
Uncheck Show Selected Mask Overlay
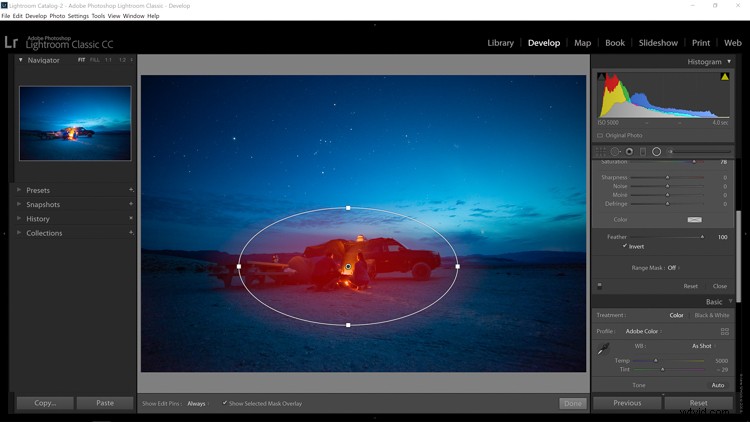pyautogui.click(x=225, y=403)
